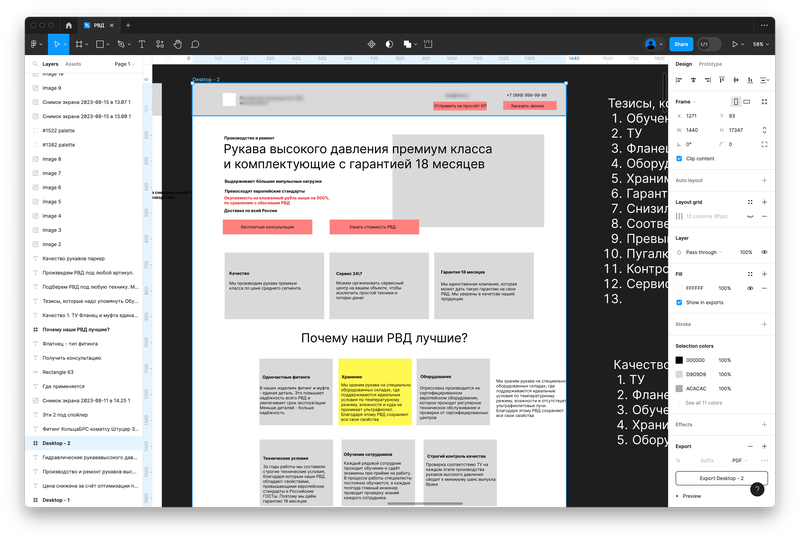Click the Boolean groups icon
800x540 pixels.
(x=408, y=44)
